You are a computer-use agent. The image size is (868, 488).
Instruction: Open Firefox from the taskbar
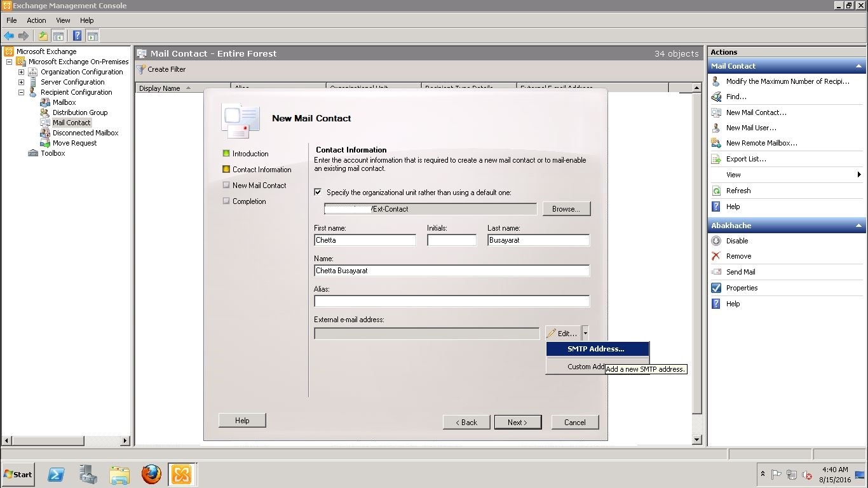[x=151, y=474]
